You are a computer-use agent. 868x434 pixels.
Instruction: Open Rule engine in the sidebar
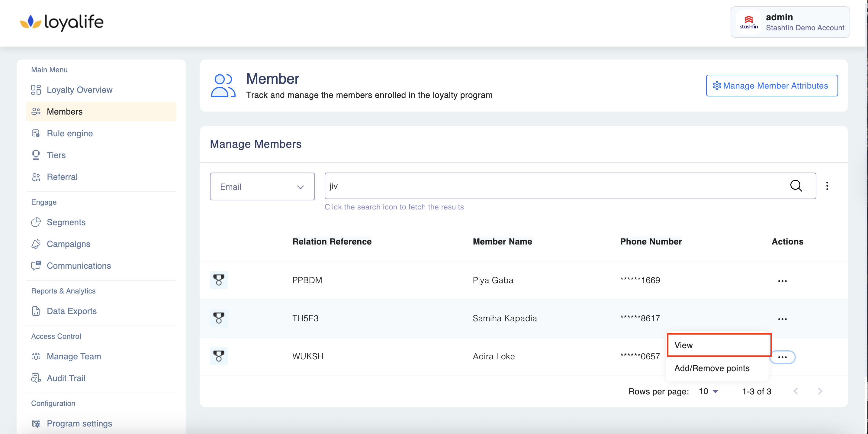pyautogui.click(x=69, y=133)
